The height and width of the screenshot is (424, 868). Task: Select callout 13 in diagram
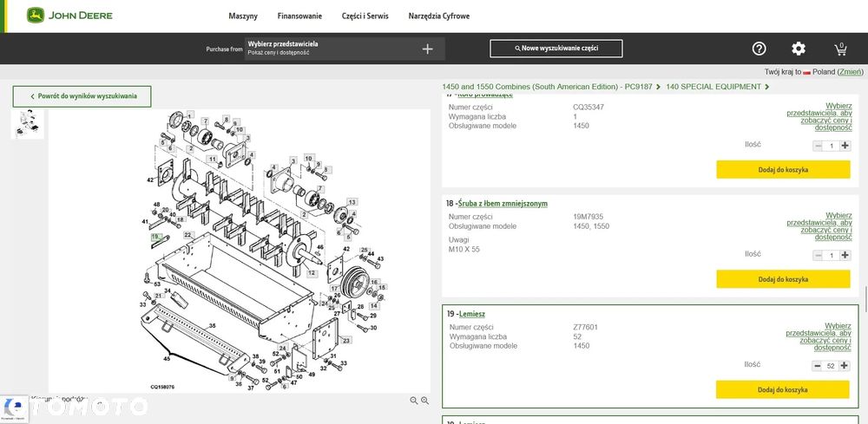point(352,202)
